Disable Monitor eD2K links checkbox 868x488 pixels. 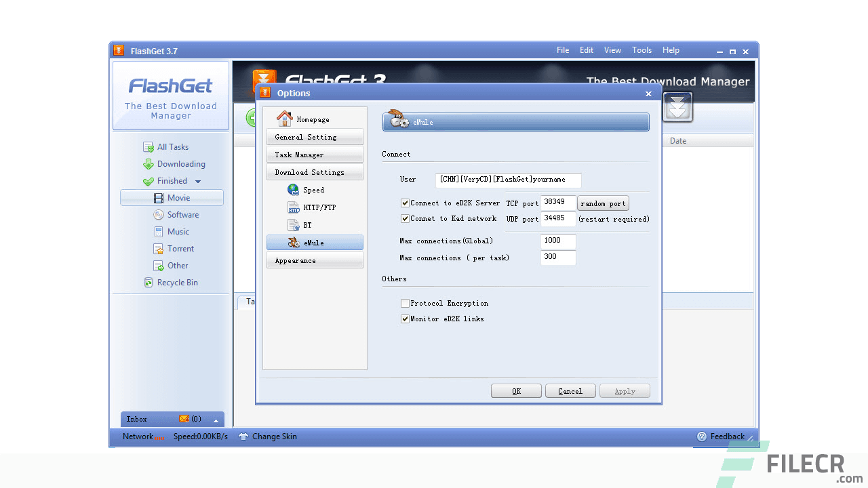click(x=405, y=319)
